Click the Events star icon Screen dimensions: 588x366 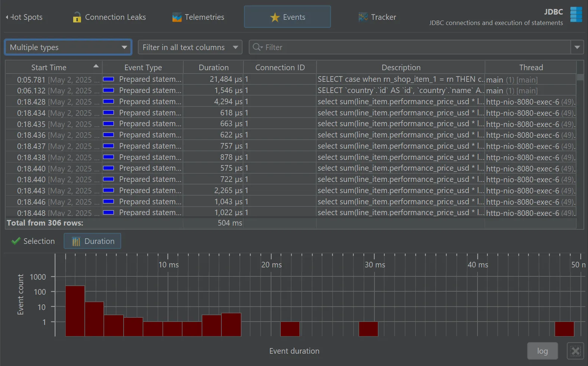(x=275, y=17)
